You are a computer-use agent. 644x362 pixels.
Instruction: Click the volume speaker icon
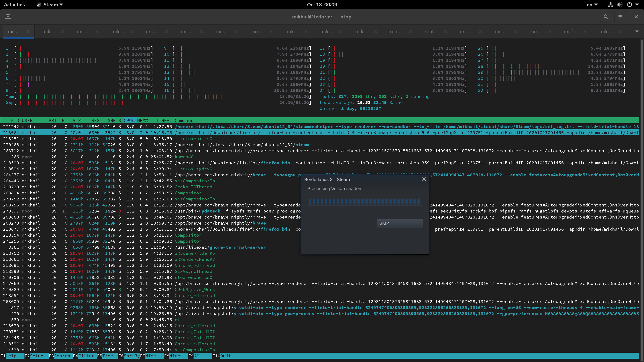pyautogui.click(x=620, y=5)
